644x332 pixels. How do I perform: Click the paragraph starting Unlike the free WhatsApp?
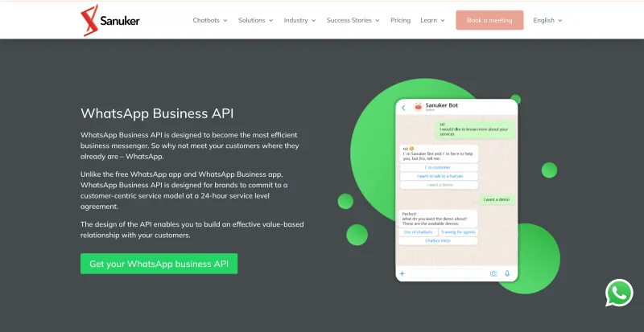click(x=185, y=191)
